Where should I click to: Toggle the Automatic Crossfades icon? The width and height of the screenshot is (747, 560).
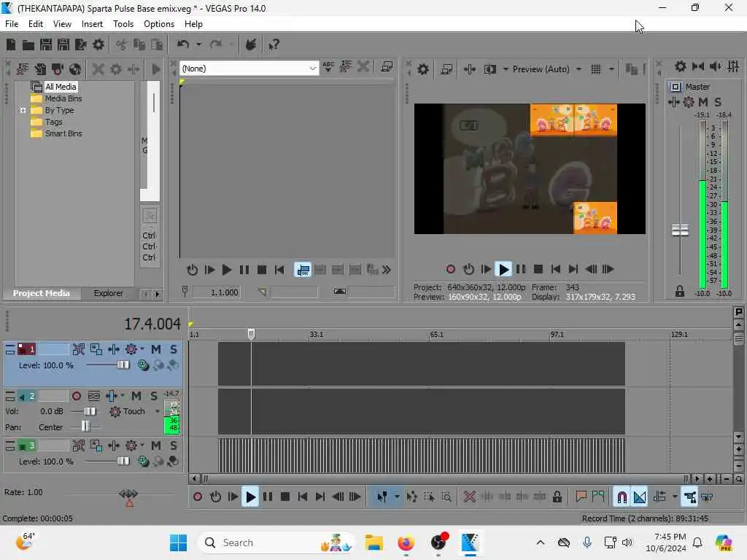(x=639, y=497)
